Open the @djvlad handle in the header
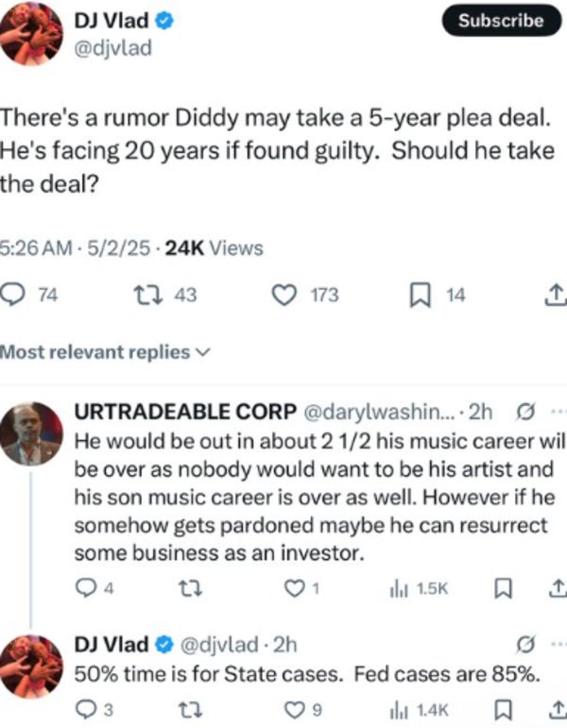 click(113, 48)
